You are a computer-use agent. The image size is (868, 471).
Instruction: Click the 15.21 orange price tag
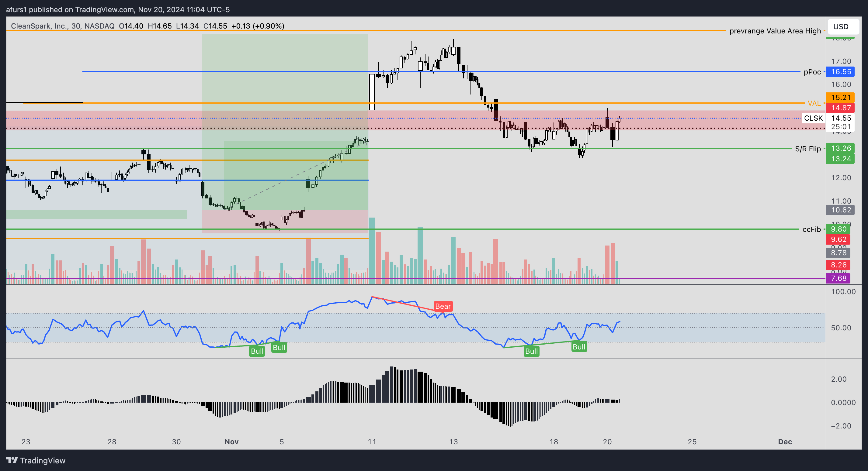coord(840,97)
